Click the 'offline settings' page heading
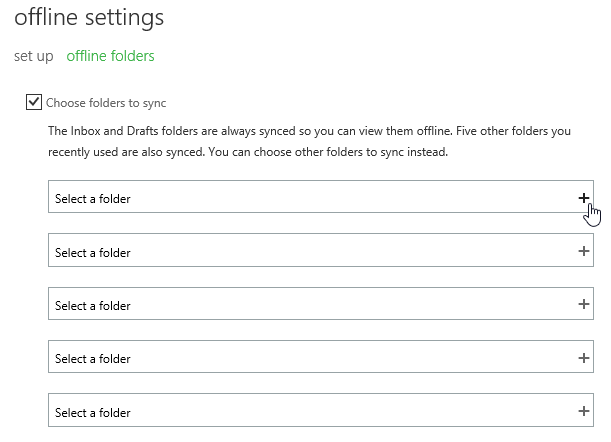This screenshot has width=611, height=442. click(89, 18)
